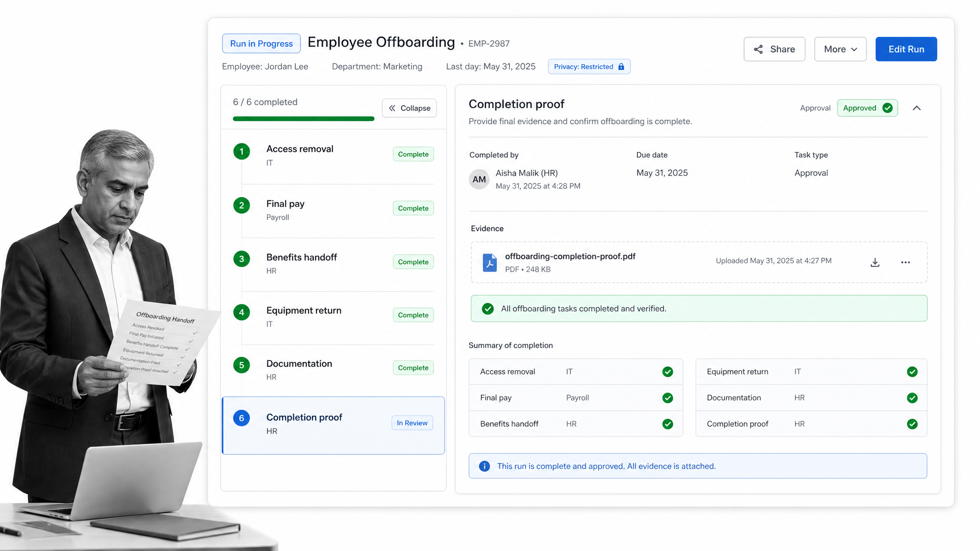The image size is (980, 551).
Task: Select the Benefits handoff task step
Action: pos(334,264)
